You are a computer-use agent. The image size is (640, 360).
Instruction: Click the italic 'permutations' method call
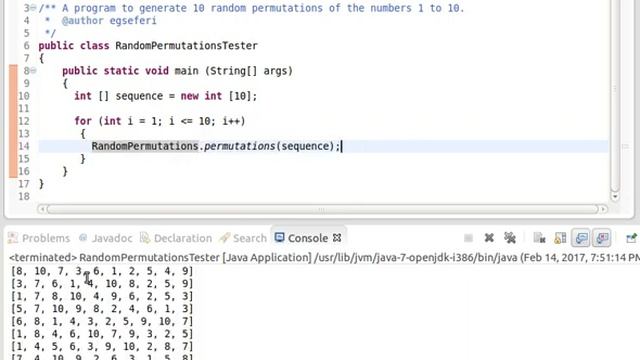240,146
